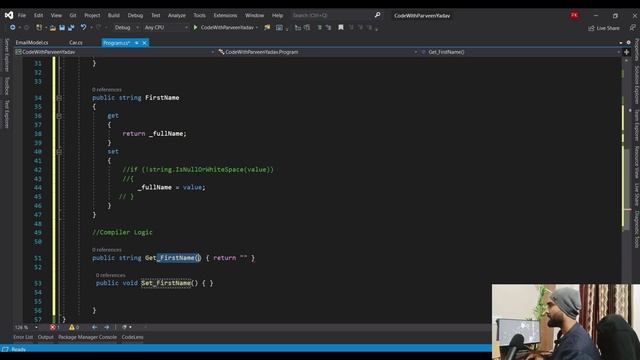The height and width of the screenshot is (360, 640).
Task: Open the Any CPU platform dropdown
Action: (166, 27)
